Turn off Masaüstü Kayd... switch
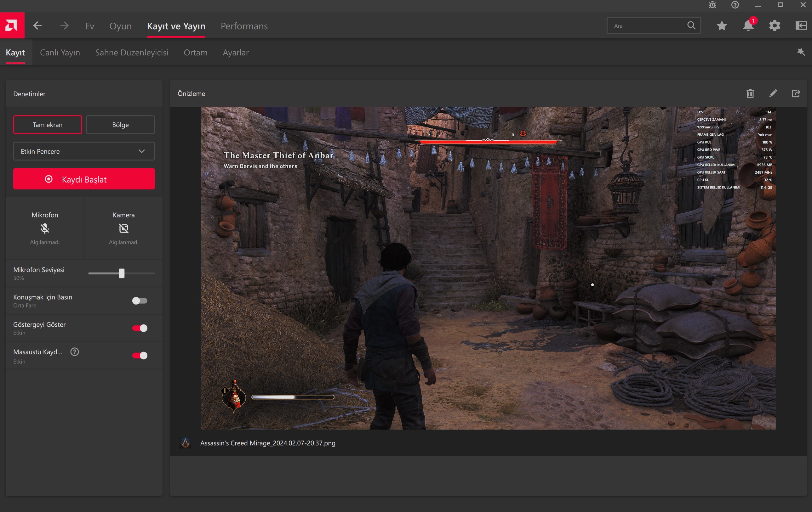 tap(140, 355)
